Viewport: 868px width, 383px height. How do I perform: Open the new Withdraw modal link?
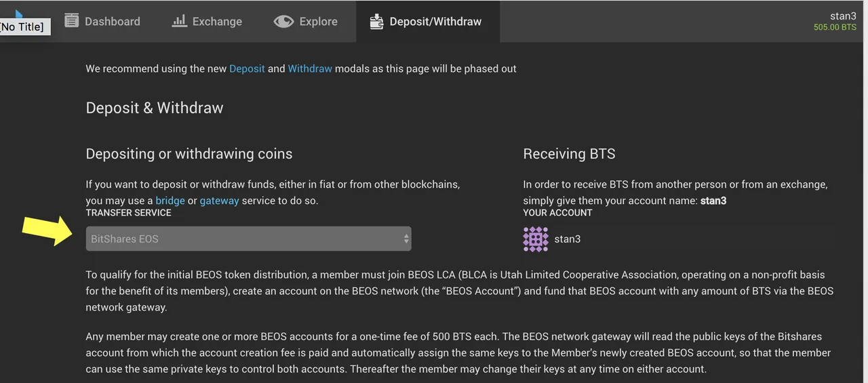click(x=310, y=68)
